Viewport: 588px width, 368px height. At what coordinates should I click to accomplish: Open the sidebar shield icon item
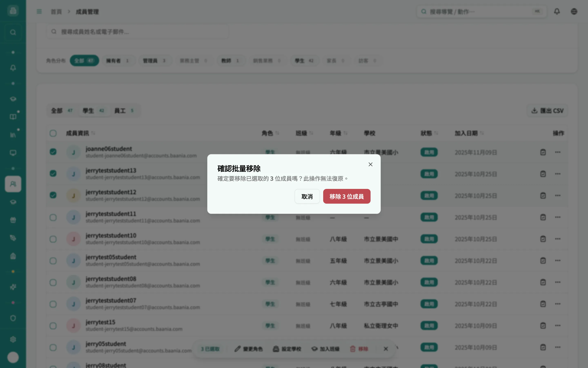[13, 318]
